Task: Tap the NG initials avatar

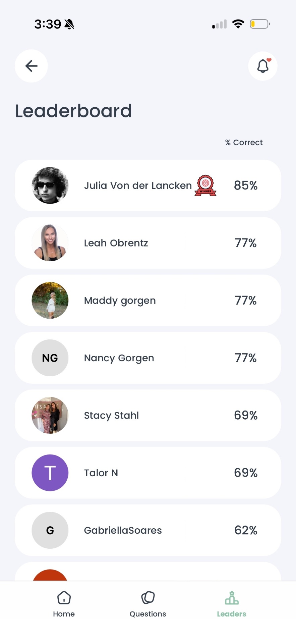Action: 50,358
